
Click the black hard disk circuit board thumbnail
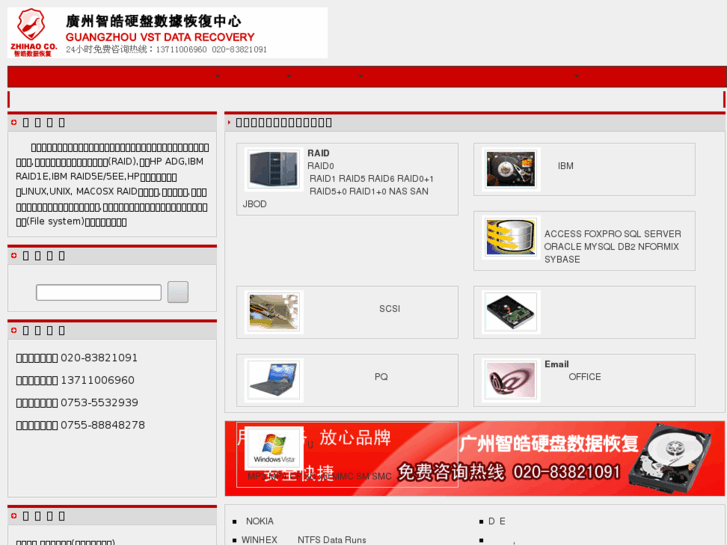tap(510, 312)
